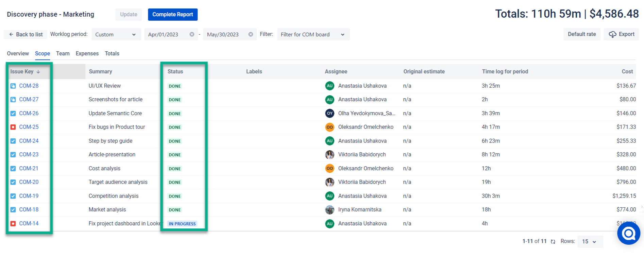This screenshot has height=257, width=644.
Task: Click the bug icon for COM-25
Action: point(13,127)
